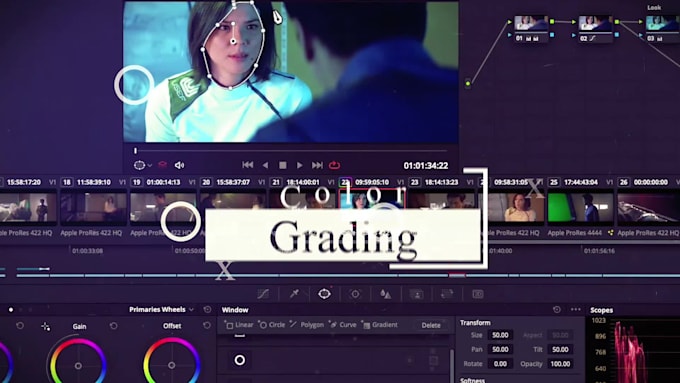Add a Polygon window
680x383 pixels.
pos(307,324)
